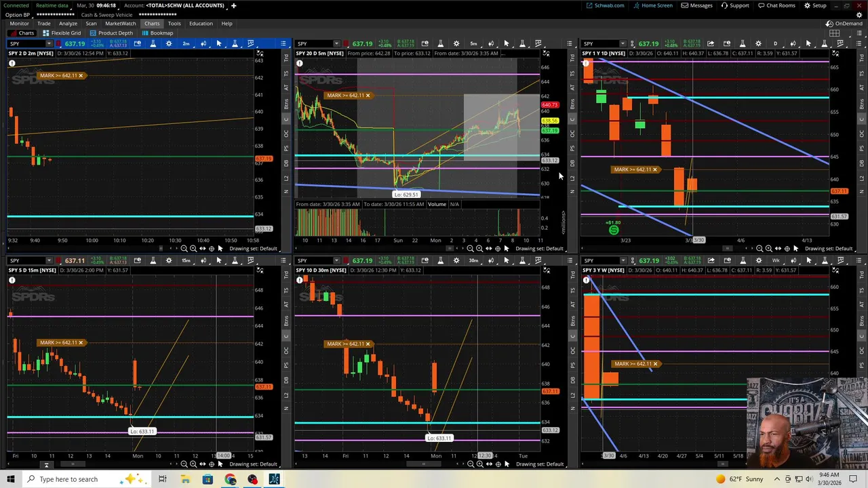The height and width of the screenshot is (488, 868).
Task: Open symbol dropdown on SPY 2 D 2m chart
Action: (49, 43)
